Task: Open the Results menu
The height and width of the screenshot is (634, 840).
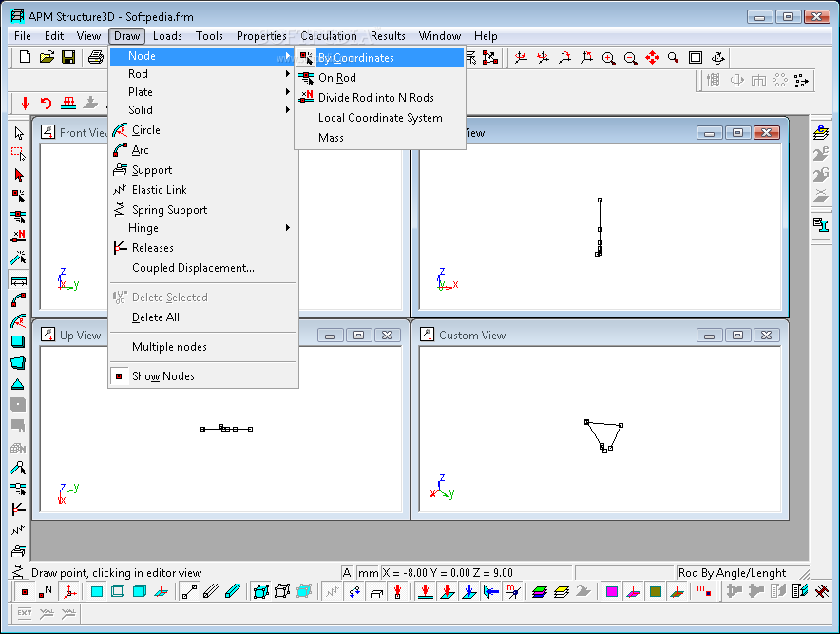Action: pos(388,36)
